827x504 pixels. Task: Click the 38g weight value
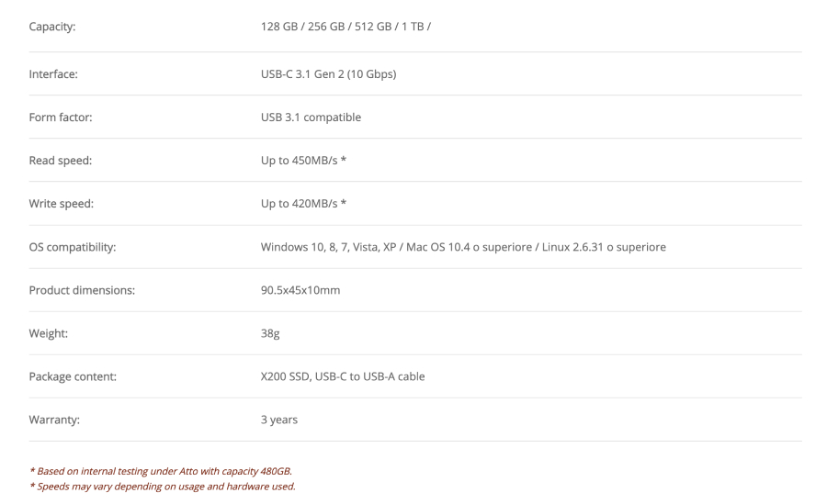[x=270, y=333]
